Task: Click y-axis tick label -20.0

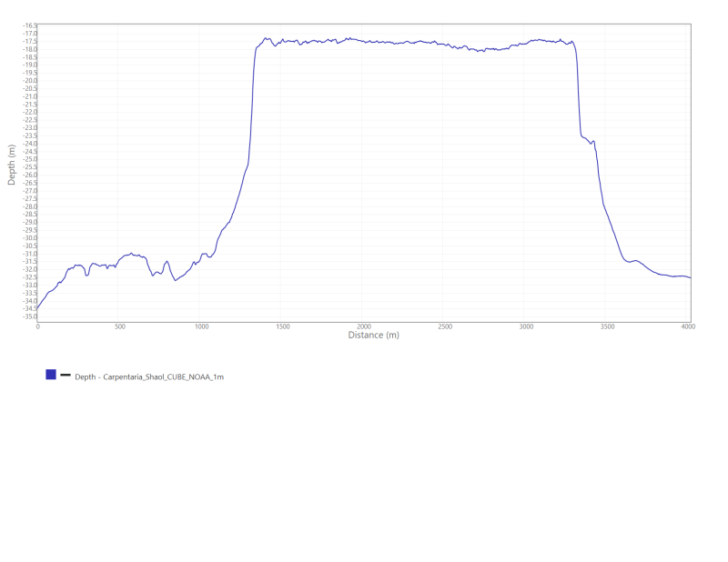Action: (x=29, y=81)
